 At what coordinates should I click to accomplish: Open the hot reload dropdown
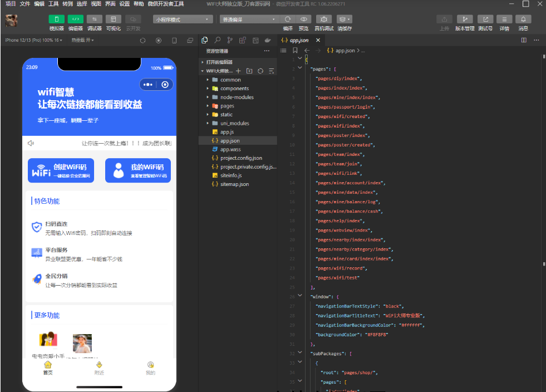tap(82, 40)
